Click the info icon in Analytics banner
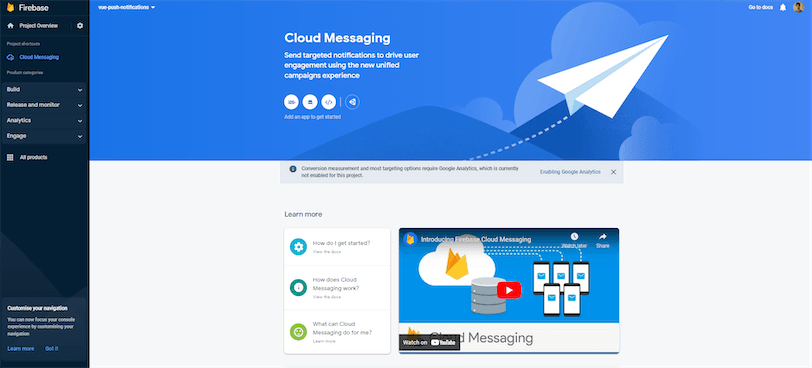 293,169
